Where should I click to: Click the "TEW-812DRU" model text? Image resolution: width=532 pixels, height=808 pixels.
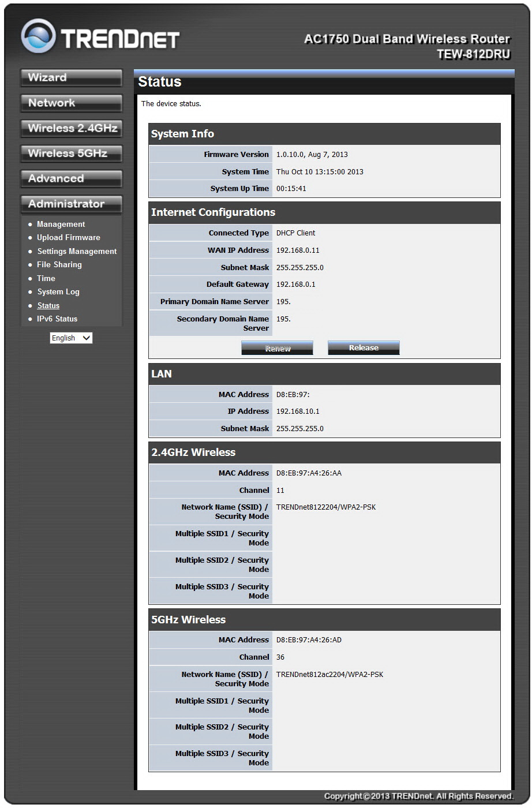[473, 54]
